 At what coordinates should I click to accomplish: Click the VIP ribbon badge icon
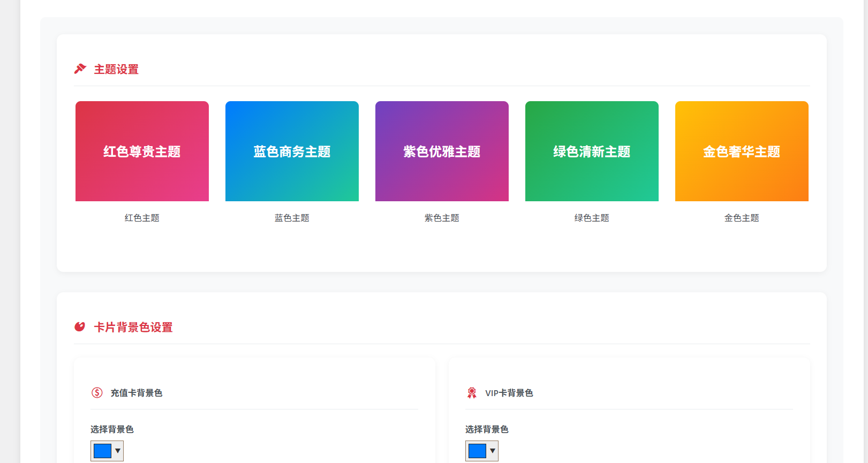472,393
